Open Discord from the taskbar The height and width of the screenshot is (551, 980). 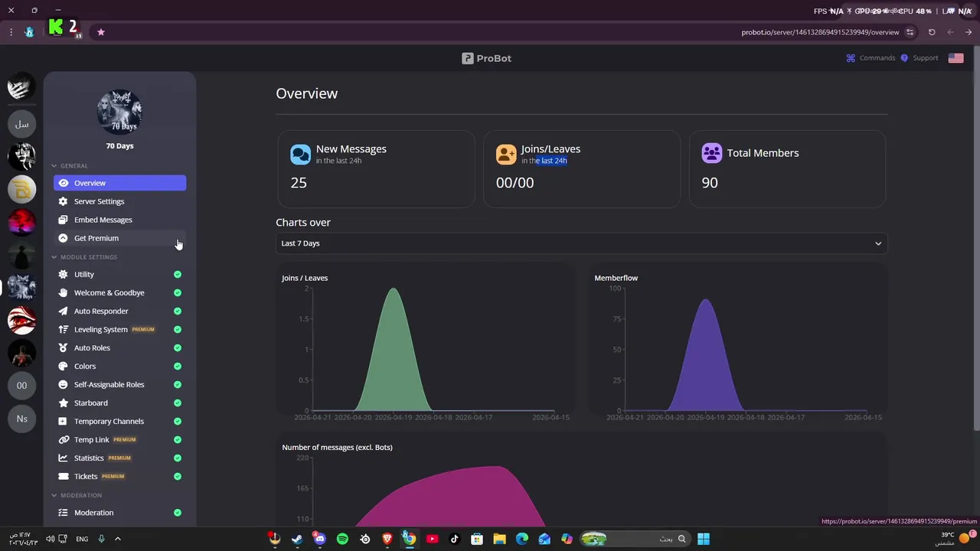[319, 539]
